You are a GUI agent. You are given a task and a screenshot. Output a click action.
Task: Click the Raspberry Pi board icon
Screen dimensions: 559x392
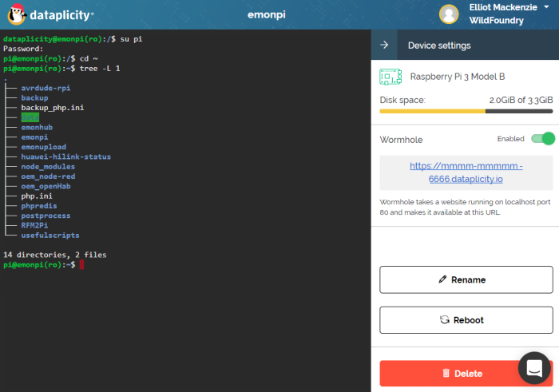391,77
